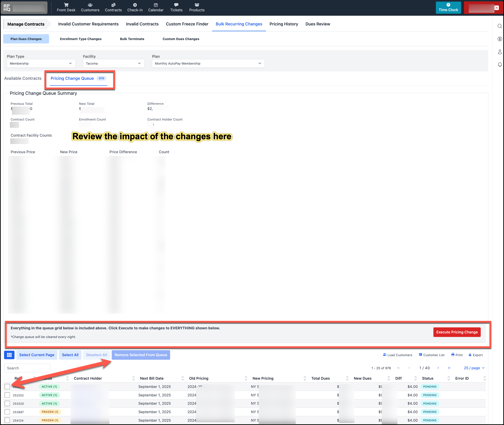Open notifications bell icon
The width and height of the screenshot is (504, 425).
[500, 65]
